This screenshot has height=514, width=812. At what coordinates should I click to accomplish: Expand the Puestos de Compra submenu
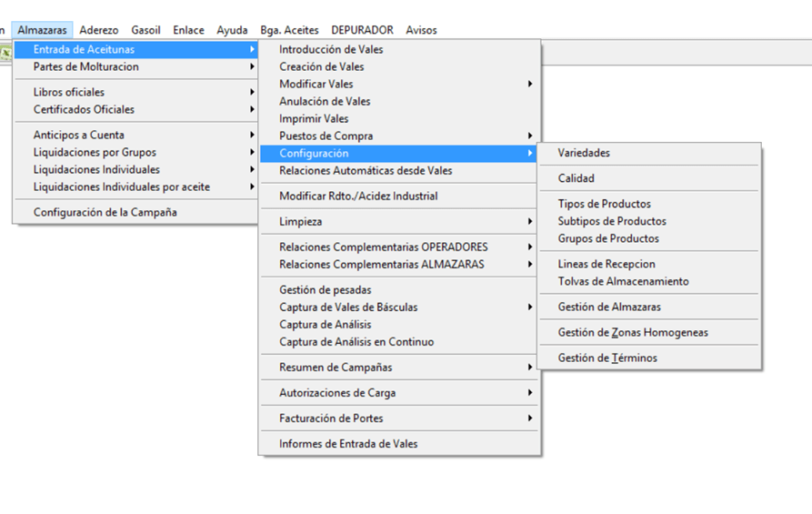coord(326,136)
